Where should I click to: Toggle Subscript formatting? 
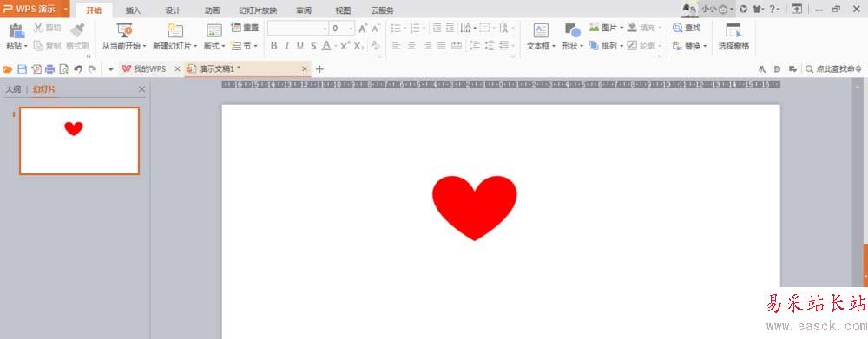(358, 46)
